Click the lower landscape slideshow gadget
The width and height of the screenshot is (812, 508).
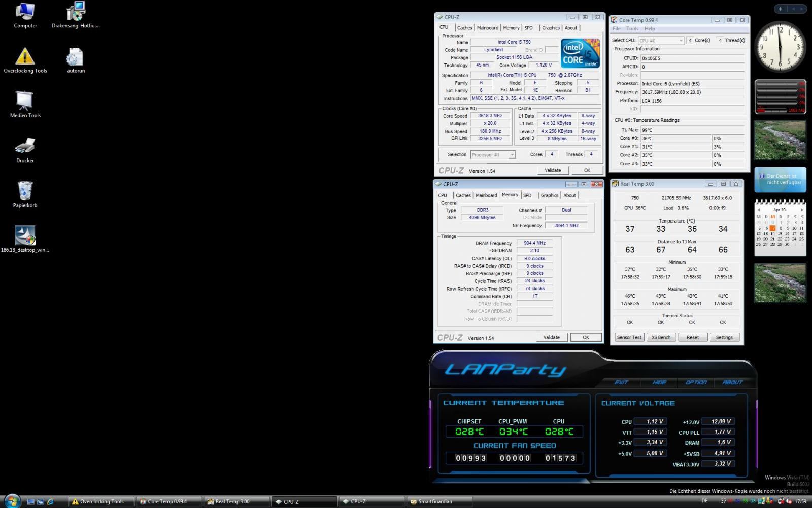pyautogui.click(x=780, y=283)
